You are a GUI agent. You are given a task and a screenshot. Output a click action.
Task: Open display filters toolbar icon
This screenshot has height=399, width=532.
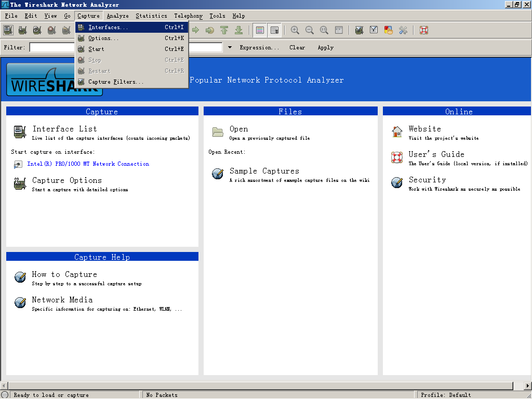point(374,30)
